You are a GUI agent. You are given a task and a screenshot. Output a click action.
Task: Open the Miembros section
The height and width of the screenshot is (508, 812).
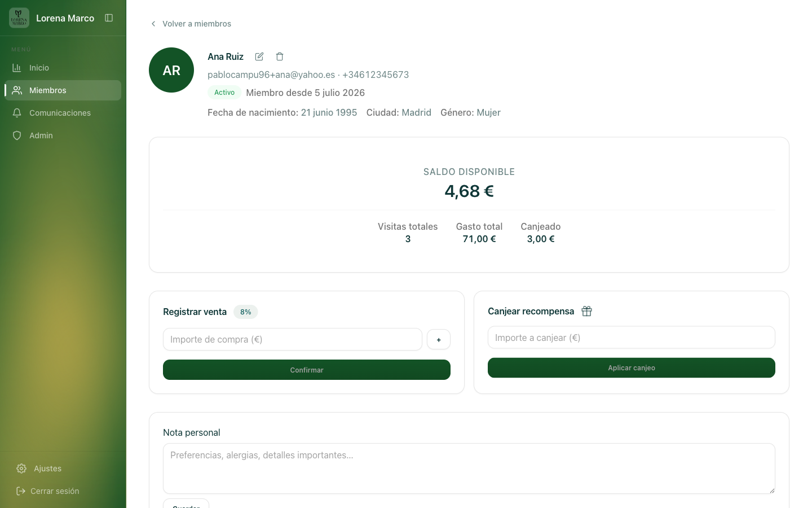pos(63,90)
